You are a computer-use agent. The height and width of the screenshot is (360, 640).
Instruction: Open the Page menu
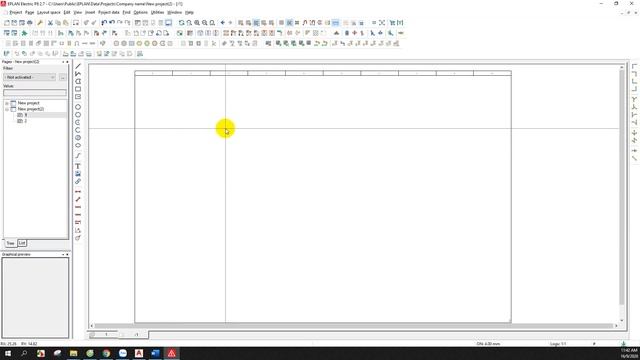coord(29,13)
